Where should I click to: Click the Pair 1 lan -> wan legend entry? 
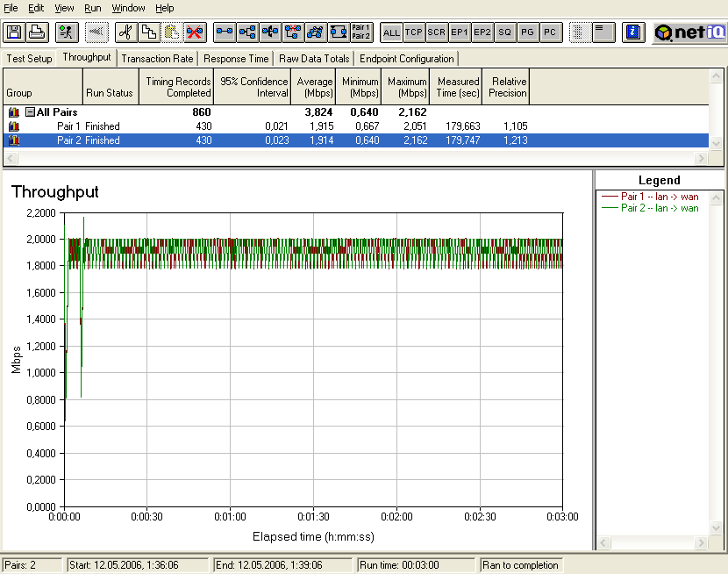[x=650, y=197]
